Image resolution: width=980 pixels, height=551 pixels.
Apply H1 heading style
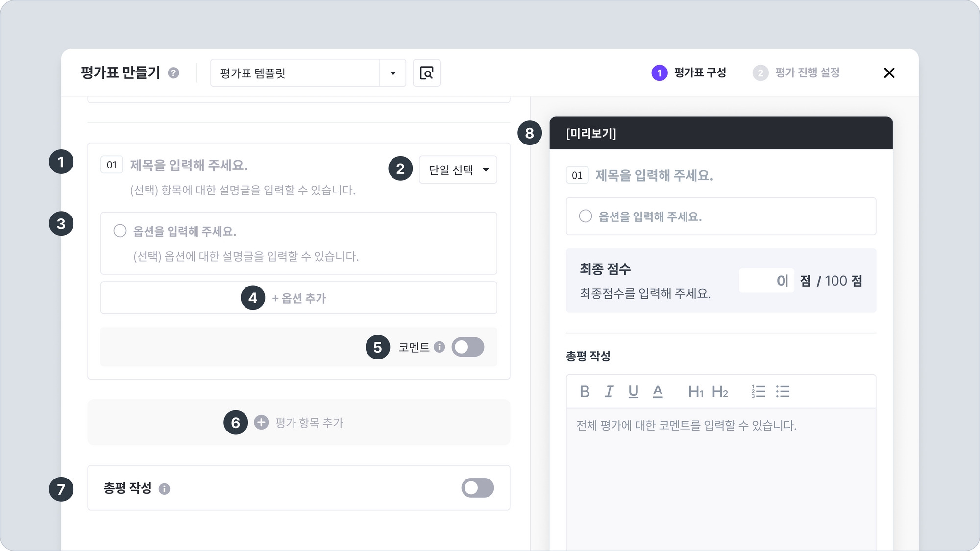pos(695,391)
